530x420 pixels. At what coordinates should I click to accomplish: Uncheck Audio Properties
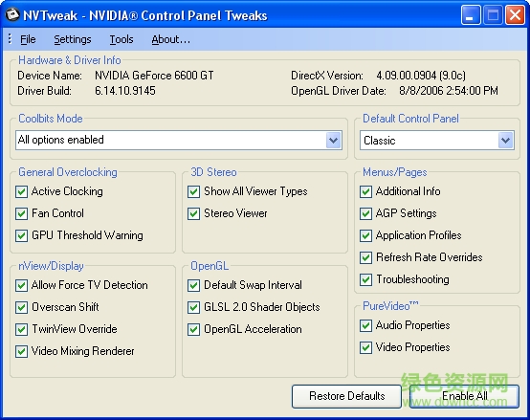365,325
